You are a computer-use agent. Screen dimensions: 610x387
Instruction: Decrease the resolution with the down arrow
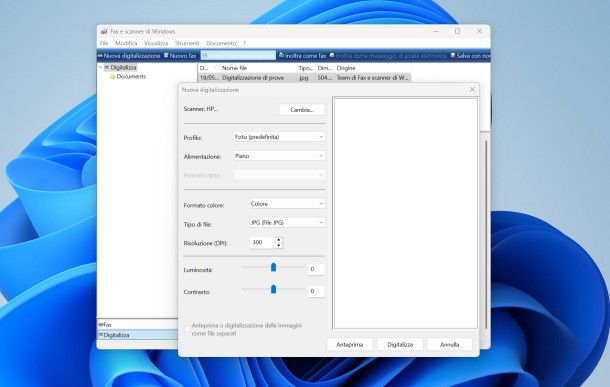(x=279, y=245)
